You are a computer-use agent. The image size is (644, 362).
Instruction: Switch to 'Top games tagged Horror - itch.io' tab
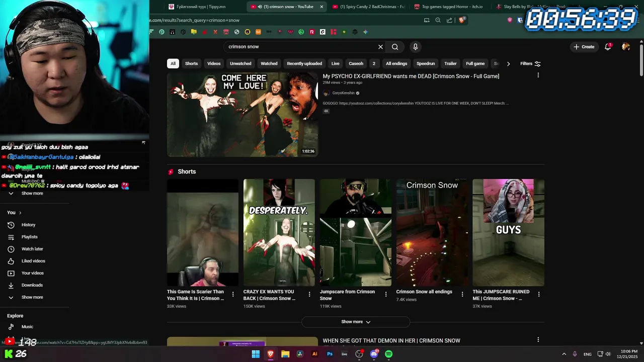click(448, 7)
